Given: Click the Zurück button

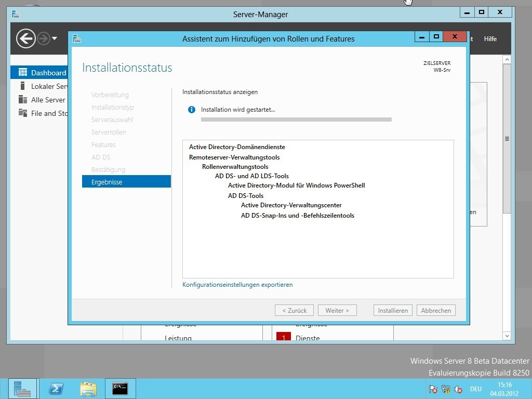Looking at the screenshot, I should click(294, 311).
